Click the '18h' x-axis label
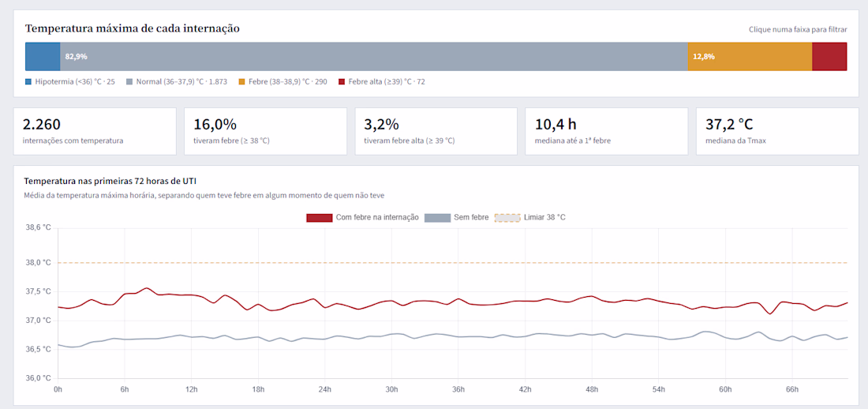 coord(258,389)
